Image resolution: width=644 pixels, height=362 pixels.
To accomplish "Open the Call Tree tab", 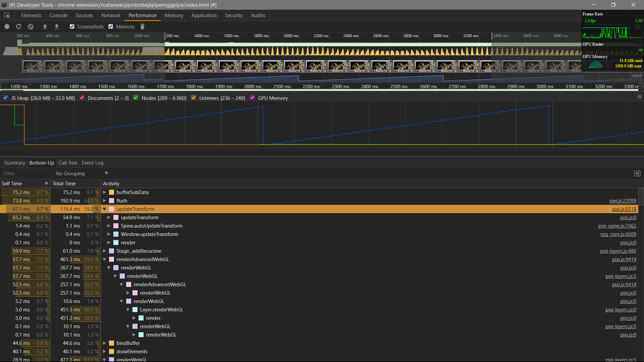I will coord(68,163).
